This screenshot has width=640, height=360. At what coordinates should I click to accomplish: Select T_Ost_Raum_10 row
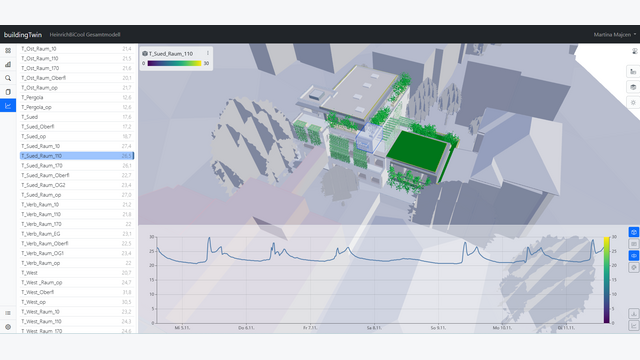point(77,49)
